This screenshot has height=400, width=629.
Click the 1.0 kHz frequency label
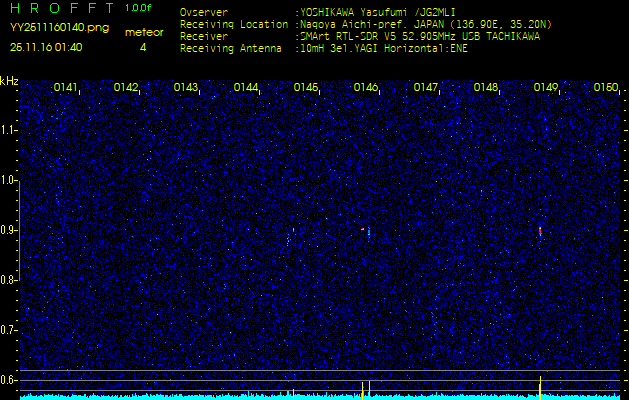tap(8, 180)
